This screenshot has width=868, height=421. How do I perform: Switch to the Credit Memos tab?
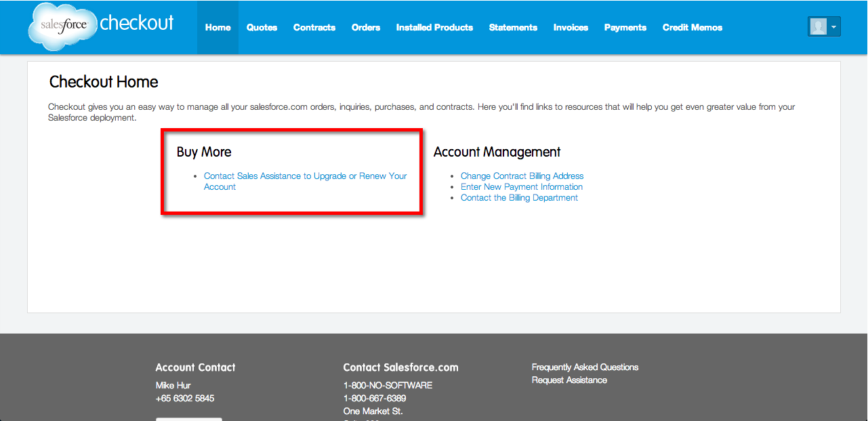click(x=692, y=28)
